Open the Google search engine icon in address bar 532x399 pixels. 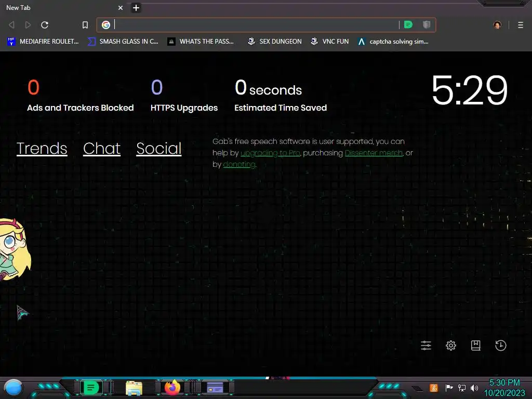click(x=106, y=25)
